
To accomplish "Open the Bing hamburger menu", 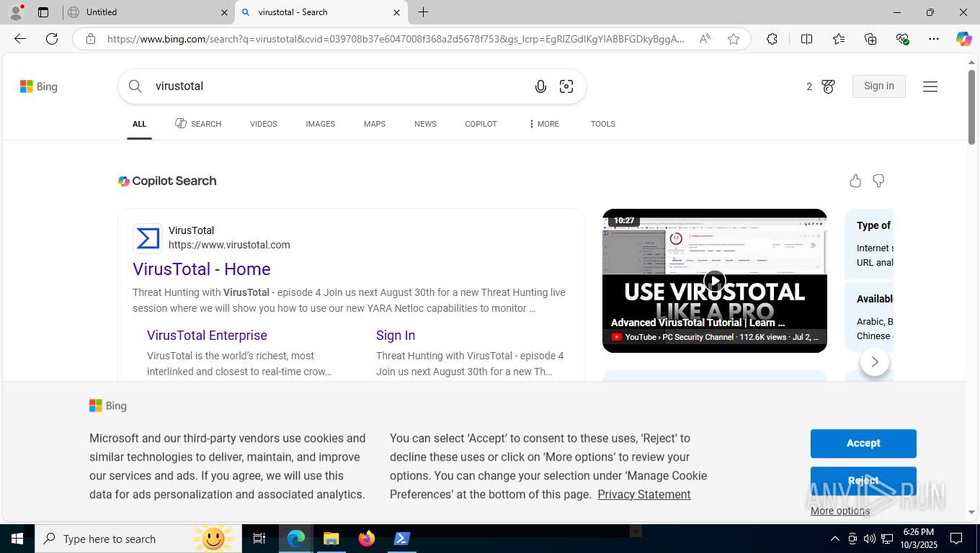I will [930, 86].
